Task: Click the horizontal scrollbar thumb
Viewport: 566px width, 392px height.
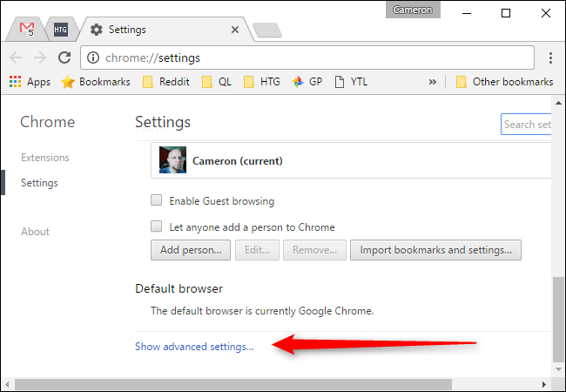Action: pyautogui.click(x=233, y=384)
